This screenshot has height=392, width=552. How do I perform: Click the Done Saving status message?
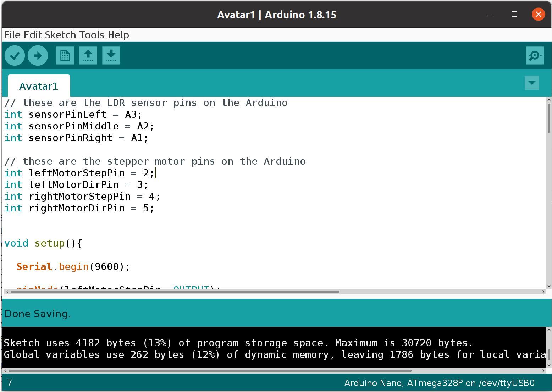(x=37, y=314)
